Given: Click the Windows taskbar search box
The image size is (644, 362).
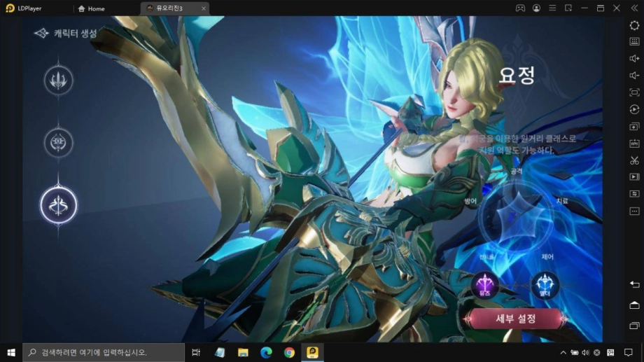Looking at the screenshot, I should pyautogui.click(x=104, y=353).
